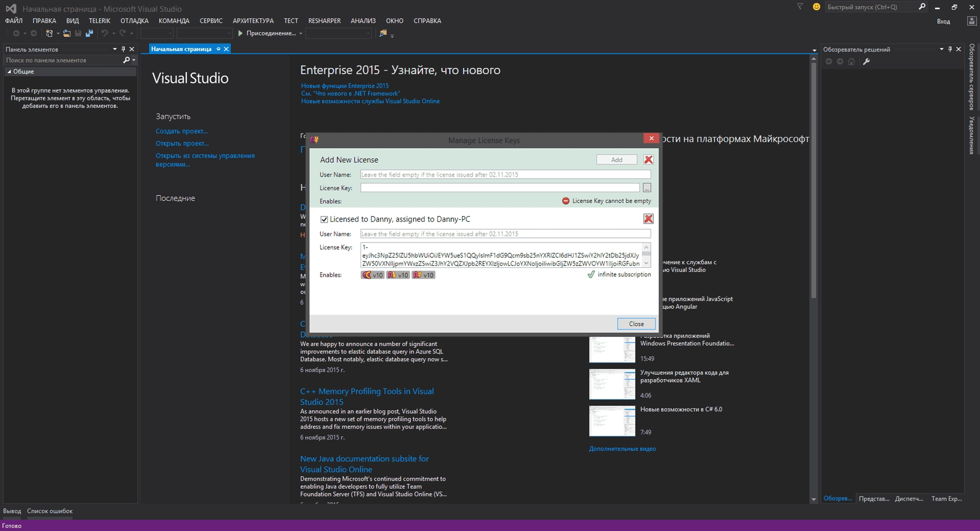Click the notifications filter flag icon
Viewport: 980px width, 531px height.
800,7
